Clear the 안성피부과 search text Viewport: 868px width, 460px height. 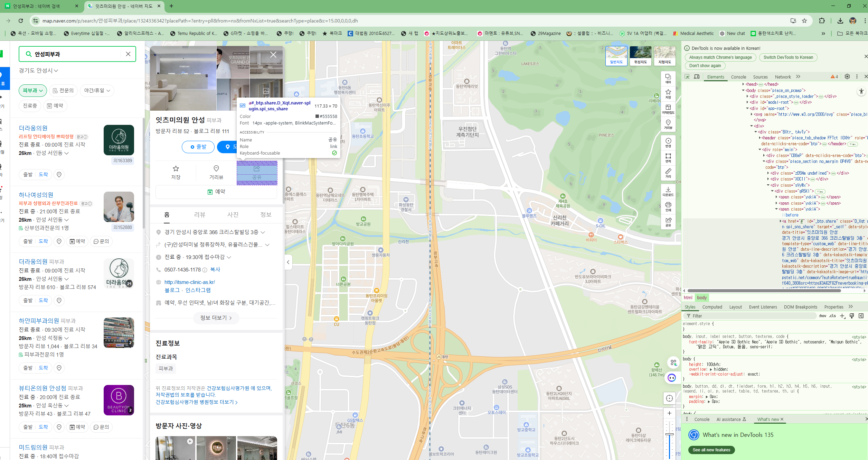128,54
